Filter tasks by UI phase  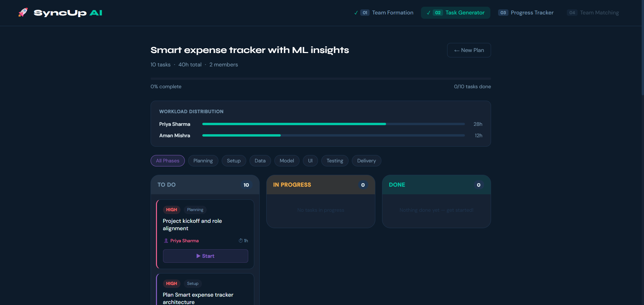(x=310, y=161)
